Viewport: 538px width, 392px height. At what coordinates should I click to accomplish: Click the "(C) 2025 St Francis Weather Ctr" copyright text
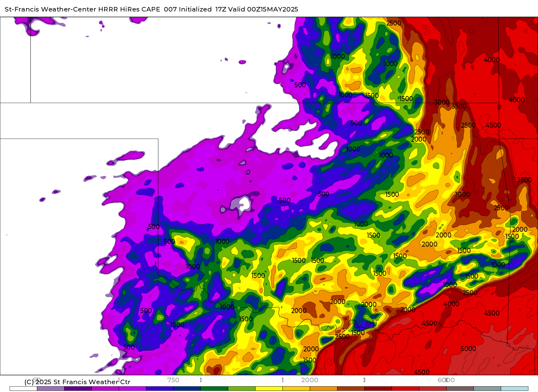(x=77, y=382)
